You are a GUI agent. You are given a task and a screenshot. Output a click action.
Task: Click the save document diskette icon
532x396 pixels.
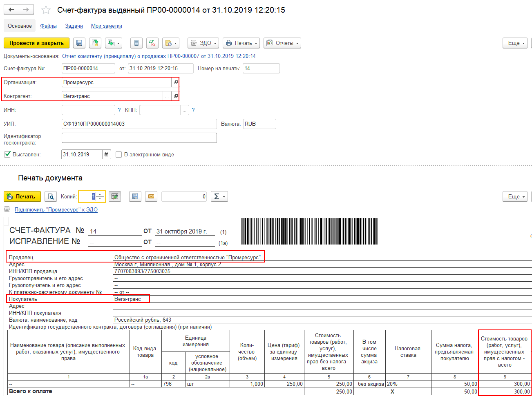point(79,43)
